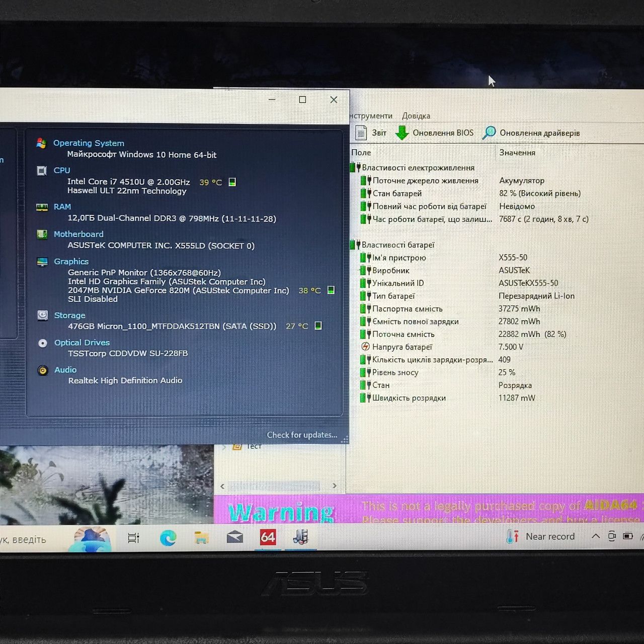
Task: Click the left arrow of AIDA64 tree horizontal scrollbar
Action: click(x=222, y=486)
